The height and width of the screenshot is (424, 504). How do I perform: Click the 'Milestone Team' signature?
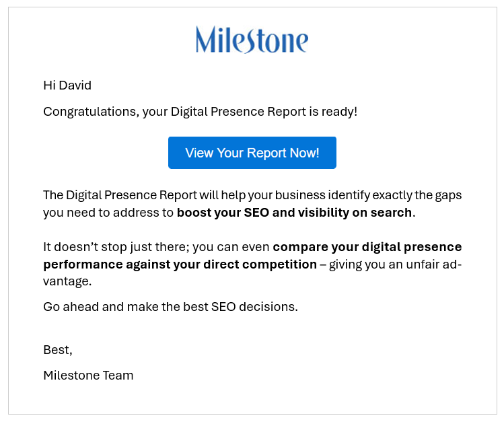[88, 376]
